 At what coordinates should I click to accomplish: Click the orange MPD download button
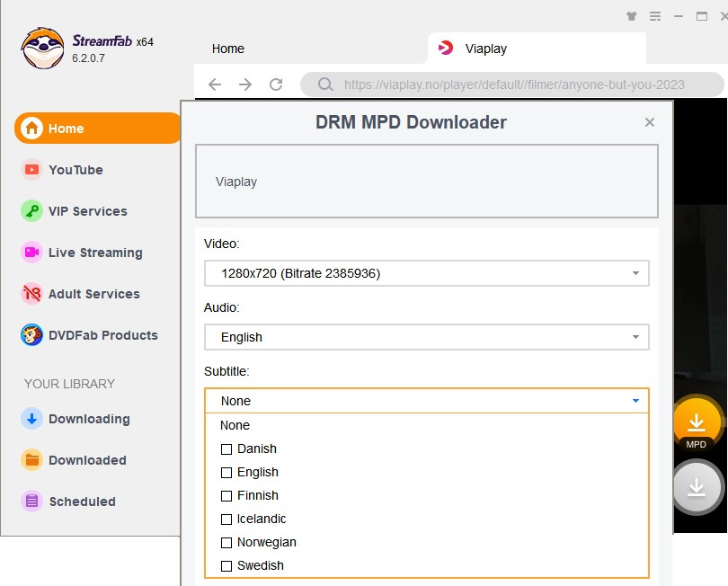tap(697, 423)
